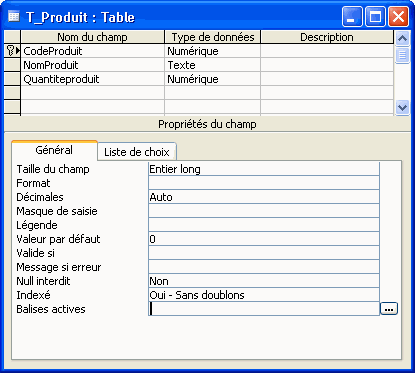Click the row selector of NomProduit
Viewport: 415px width, 373px height.
click(12, 65)
